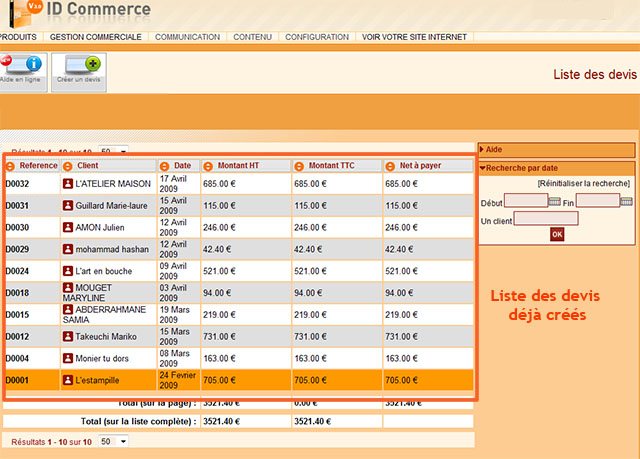
Task: Click the OK search button
Action: [x=557, y=235]
